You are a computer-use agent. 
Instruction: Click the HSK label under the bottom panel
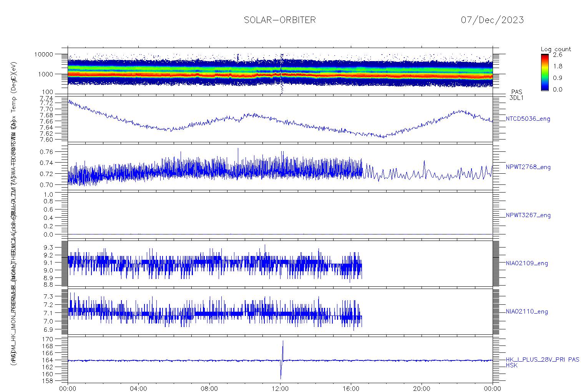[x=511, y=365]
